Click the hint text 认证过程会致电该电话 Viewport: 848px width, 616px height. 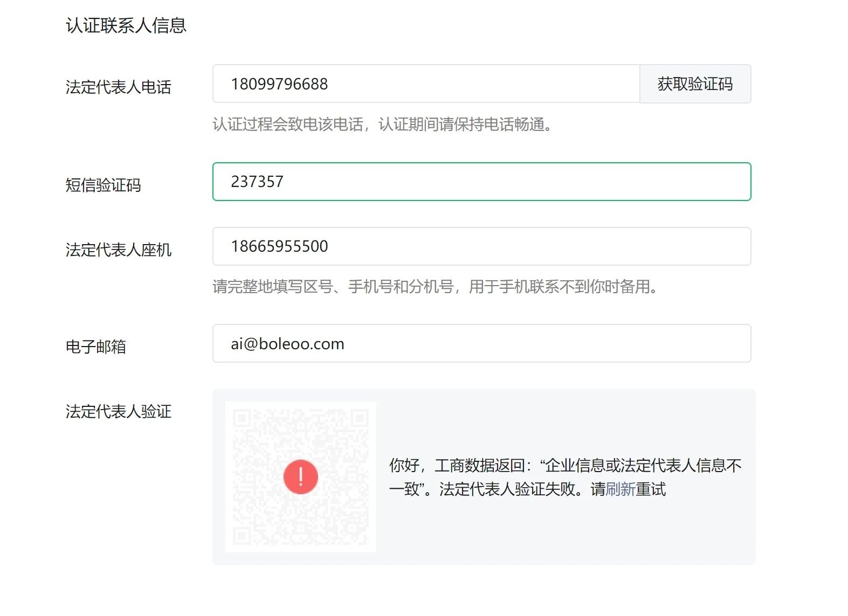(288, 124)
